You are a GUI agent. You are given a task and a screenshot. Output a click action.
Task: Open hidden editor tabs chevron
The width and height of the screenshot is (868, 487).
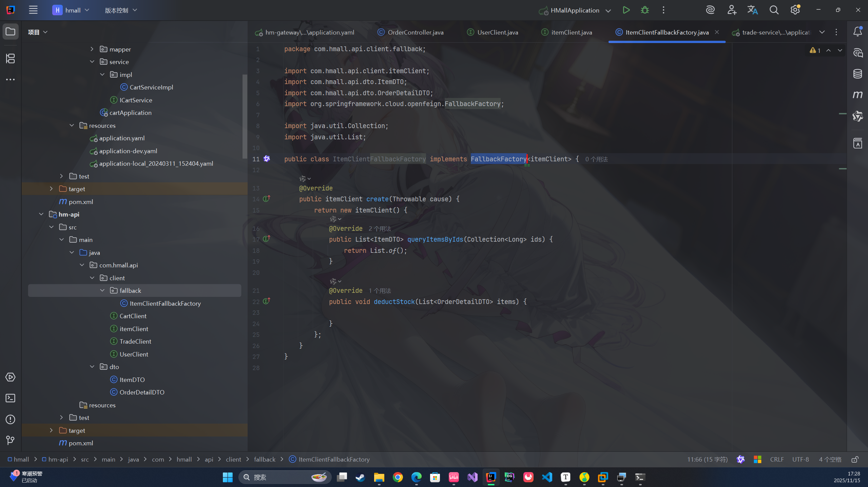822,32
